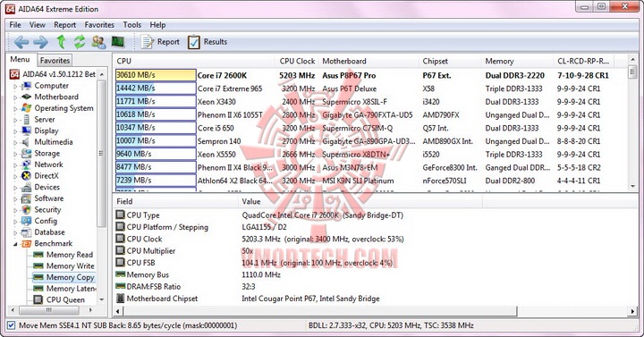The width and height of the screenshot is (644, 337).
Task: Click the green monitor diagnostics toolbar icon
Action: click(x=118, y=42)
